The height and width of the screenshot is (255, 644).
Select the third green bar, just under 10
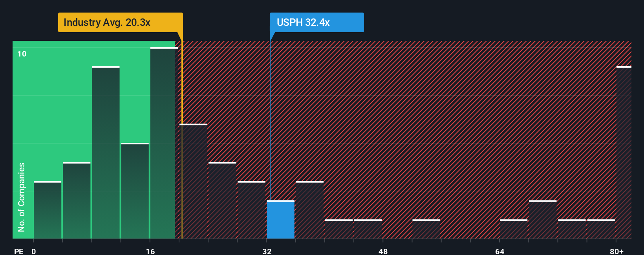coord(106,153)
